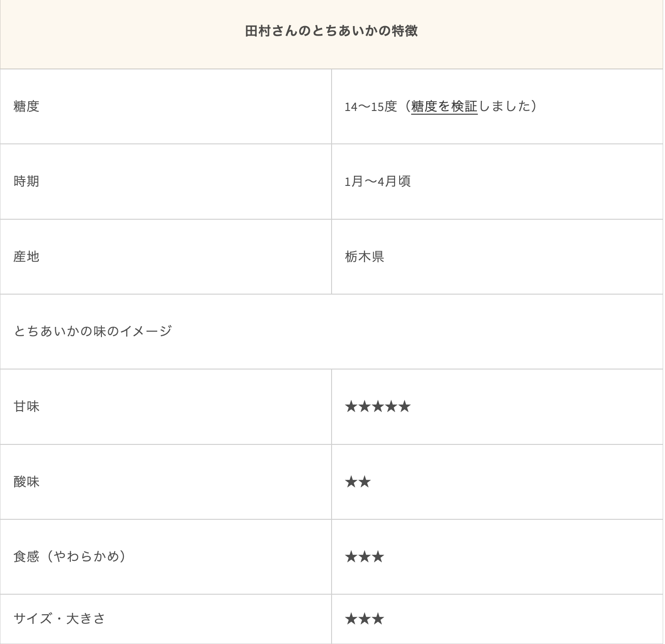Image resolution: width=665 pixels, height=644 pixels.
Task: Click the 食感（やわらかめ） label
Action: pos(69,557)
